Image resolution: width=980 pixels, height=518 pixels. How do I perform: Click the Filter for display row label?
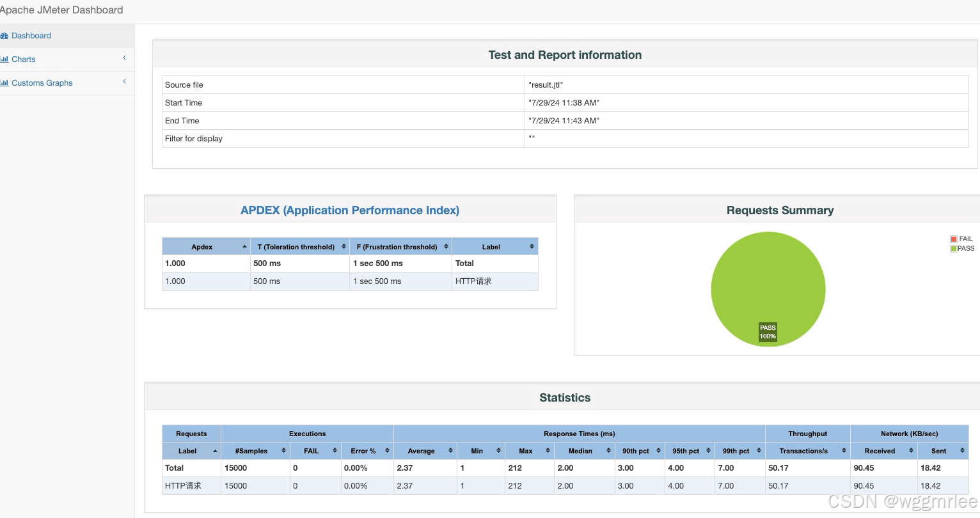point(194,139)
